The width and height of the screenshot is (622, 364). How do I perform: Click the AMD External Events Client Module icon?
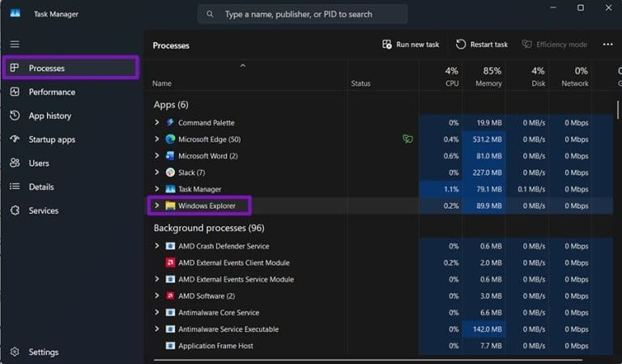click(170, 263)
